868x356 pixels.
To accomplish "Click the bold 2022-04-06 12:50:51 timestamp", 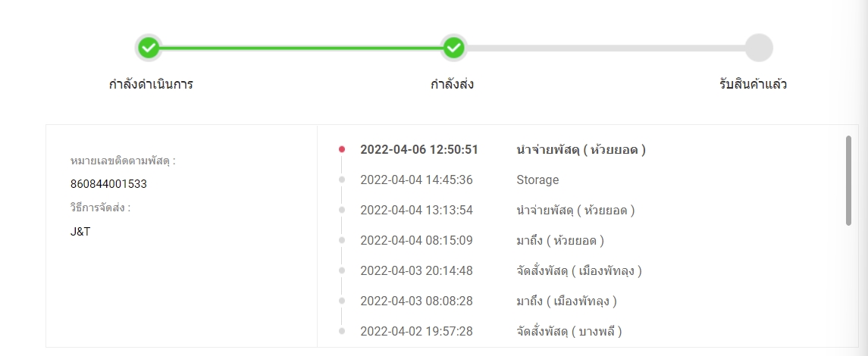I will [x=418, y=149].
